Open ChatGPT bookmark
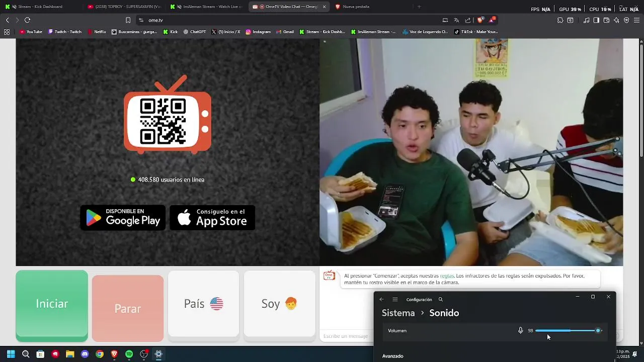The width and height of the screenshot is (644, 362). 195,32
